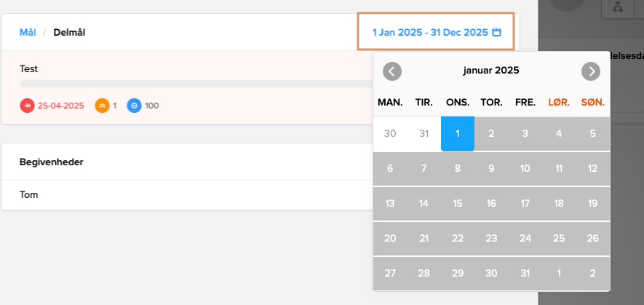This screenshot has width=644, height=305.
Task: Select the highlighted date 1 januar
Action: click(458, 134)
